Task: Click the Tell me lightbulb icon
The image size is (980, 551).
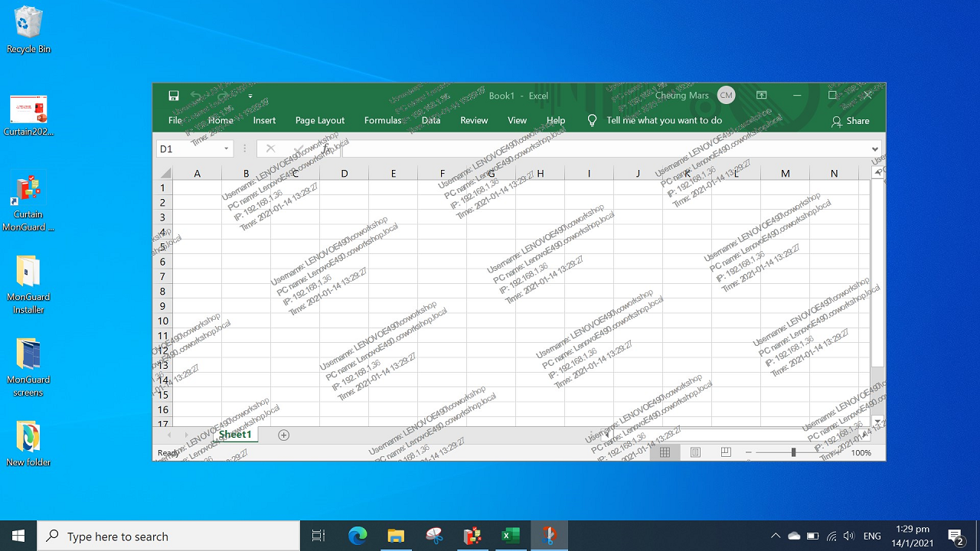Action: [592, 120]
